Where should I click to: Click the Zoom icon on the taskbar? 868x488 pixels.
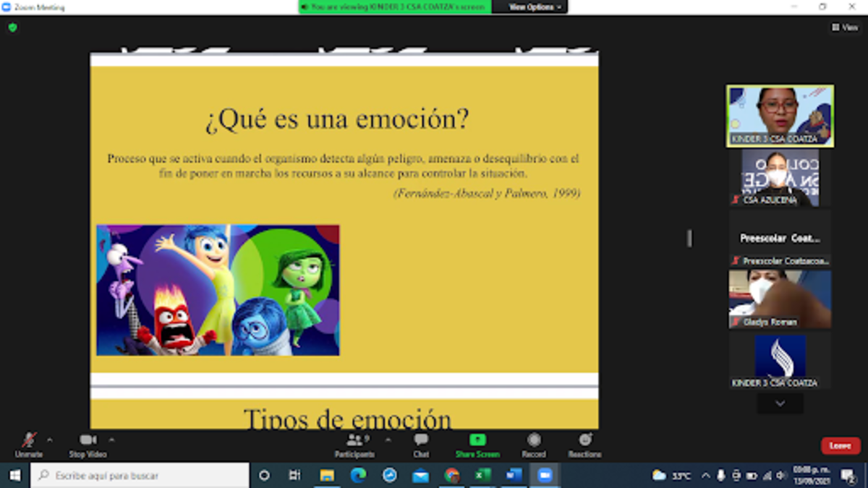tap(545, 475)
